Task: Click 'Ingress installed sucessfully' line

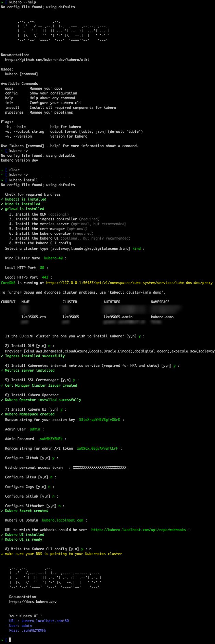Action: tap(33, 356)
